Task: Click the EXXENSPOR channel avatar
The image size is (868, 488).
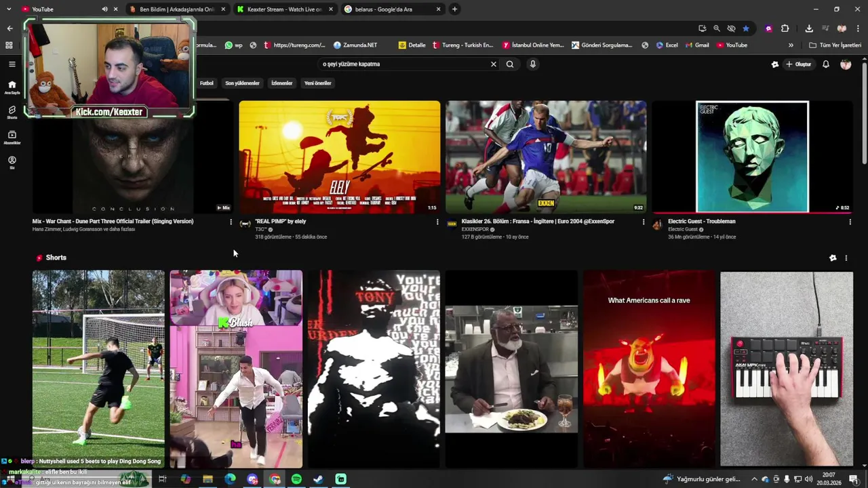Action: pos(452,224)
